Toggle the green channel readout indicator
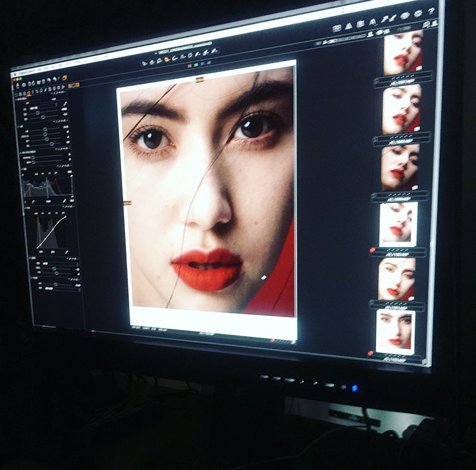476x470 pixels. pyautogui.click(x=196, y=64)
